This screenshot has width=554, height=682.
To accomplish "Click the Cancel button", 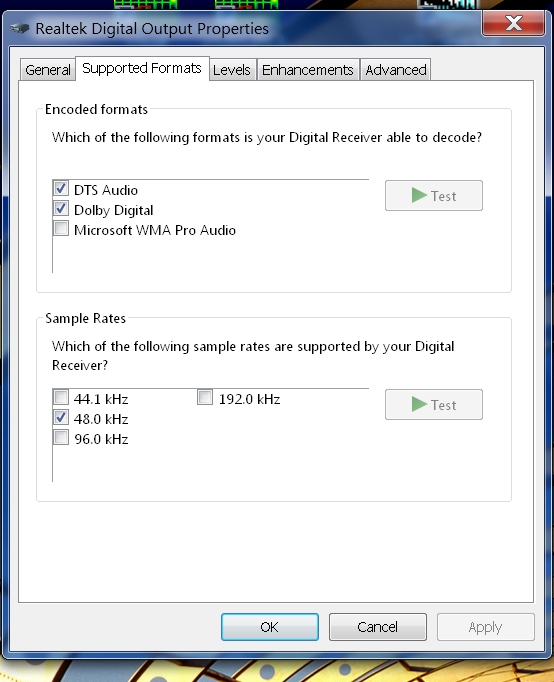I will [x=377, y=627].
